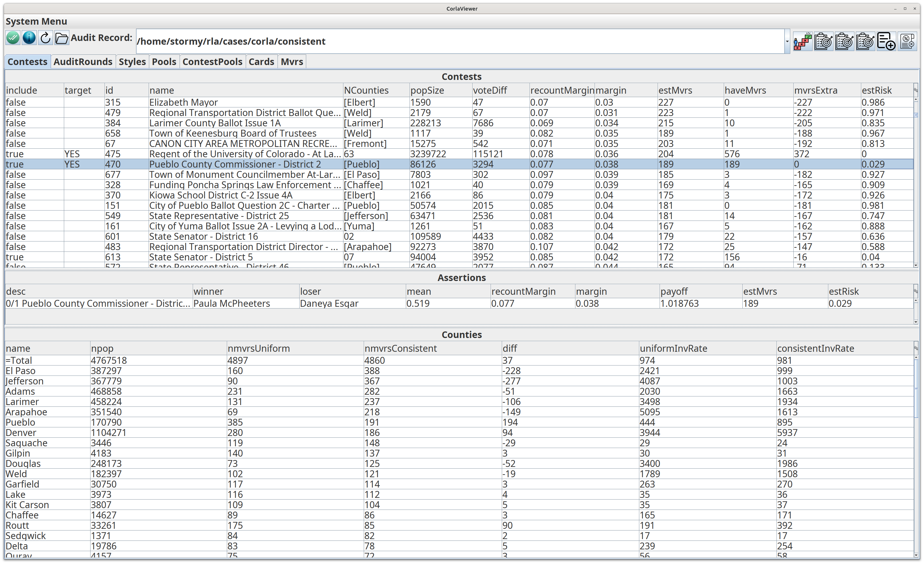Open the System Menu
The width and height of the screenshot is (924, 564).
[x=36, y=21]
